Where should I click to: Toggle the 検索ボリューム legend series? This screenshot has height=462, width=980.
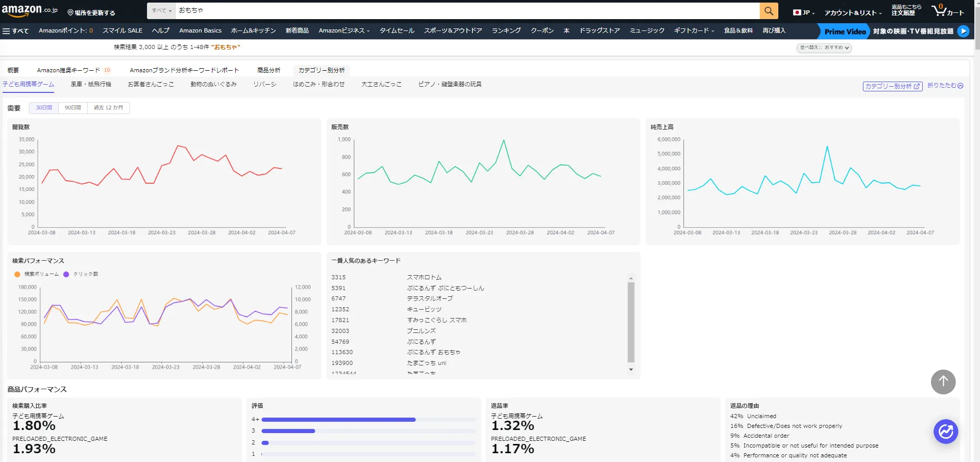point(37,274)
